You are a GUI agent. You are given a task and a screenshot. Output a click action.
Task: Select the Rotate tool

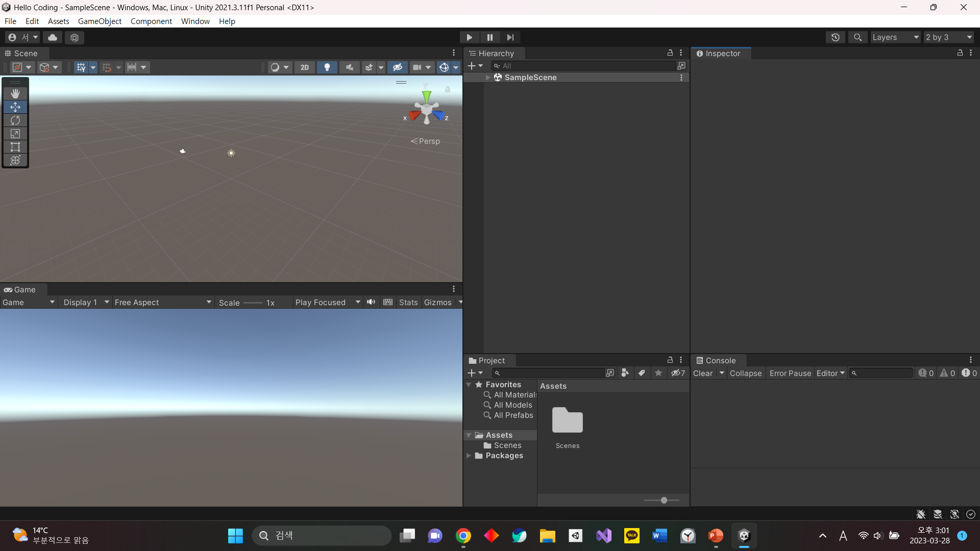coord(15,120)
